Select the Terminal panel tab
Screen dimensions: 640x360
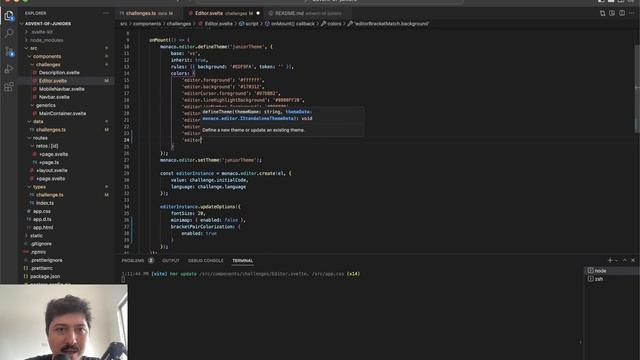(x=242, y=260)
